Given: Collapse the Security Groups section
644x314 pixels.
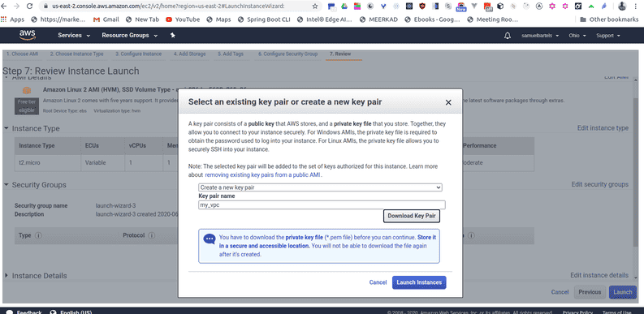Looking at the screenshot, I should [6, 185].
